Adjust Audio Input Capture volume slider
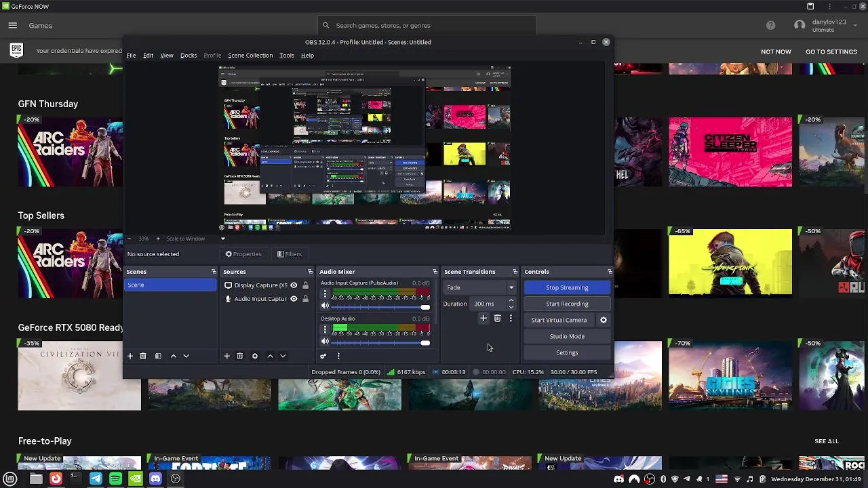 pos(380,307)
